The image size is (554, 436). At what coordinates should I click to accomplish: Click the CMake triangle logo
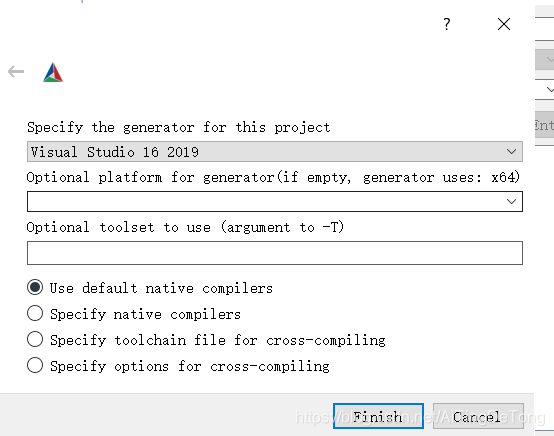[53, 72]
